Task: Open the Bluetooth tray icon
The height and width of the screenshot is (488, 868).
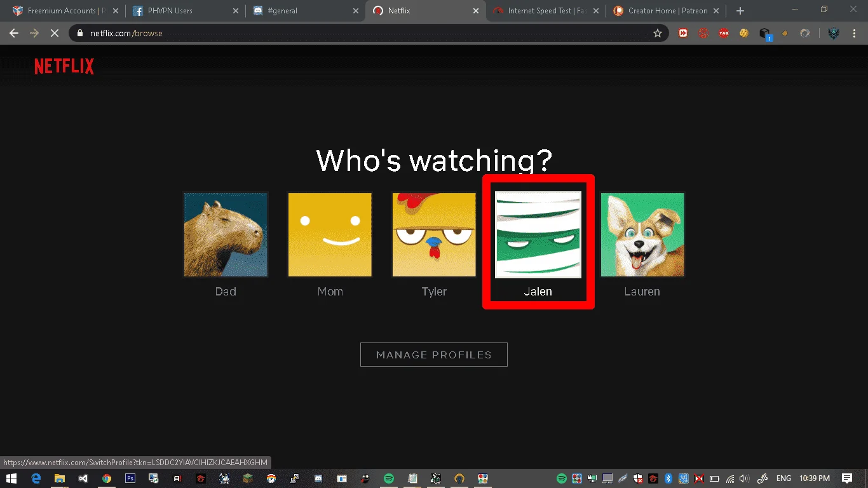Action: click(x=668, y=478)
